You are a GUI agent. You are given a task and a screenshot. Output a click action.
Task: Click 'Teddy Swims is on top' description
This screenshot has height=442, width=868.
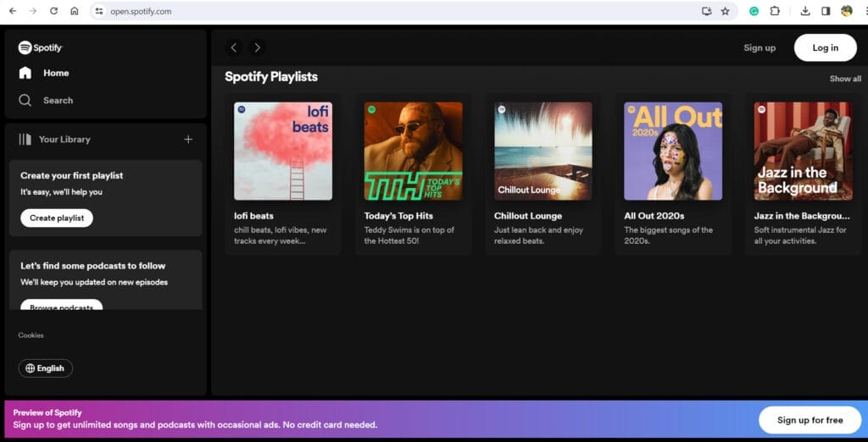[x=409, y=235]
